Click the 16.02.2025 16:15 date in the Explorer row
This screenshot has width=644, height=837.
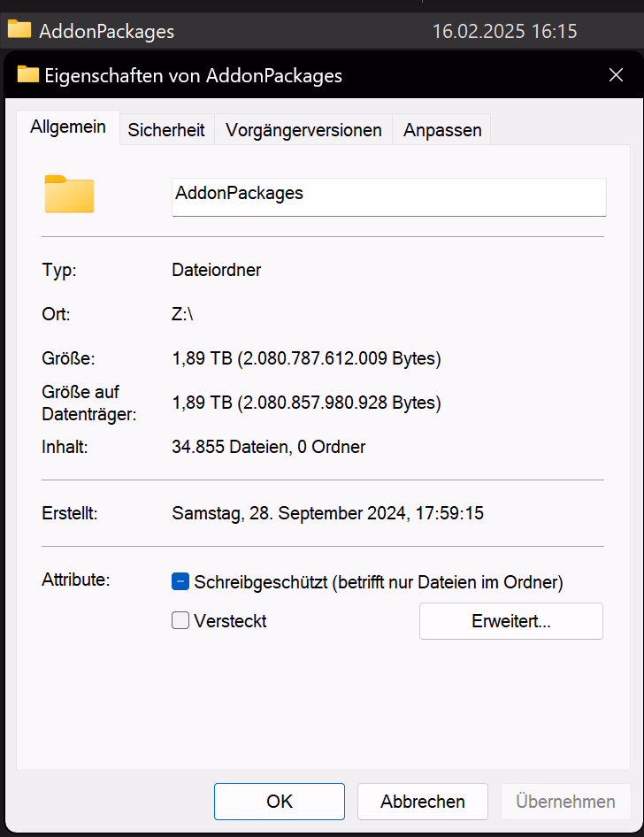tap(504, 32)
